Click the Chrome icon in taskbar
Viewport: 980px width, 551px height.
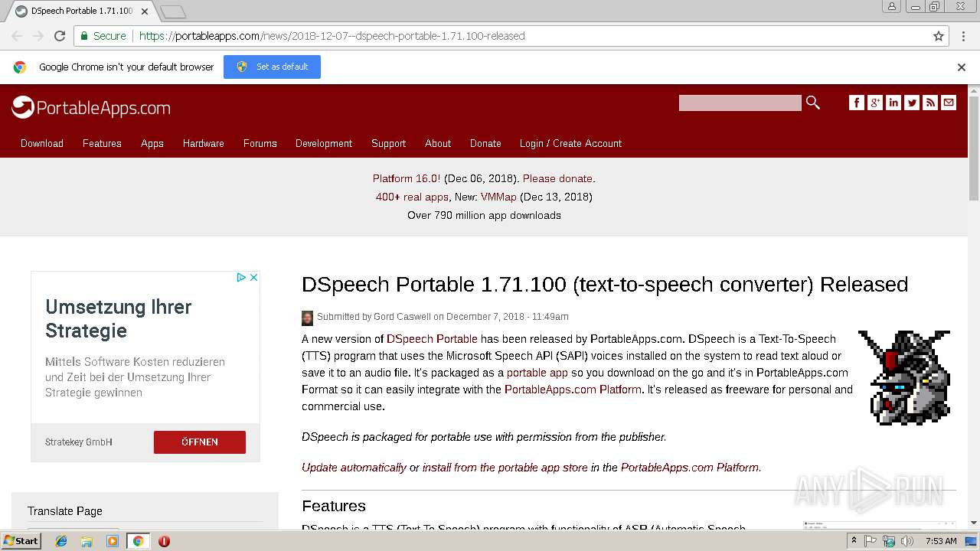tap(138, 541)
